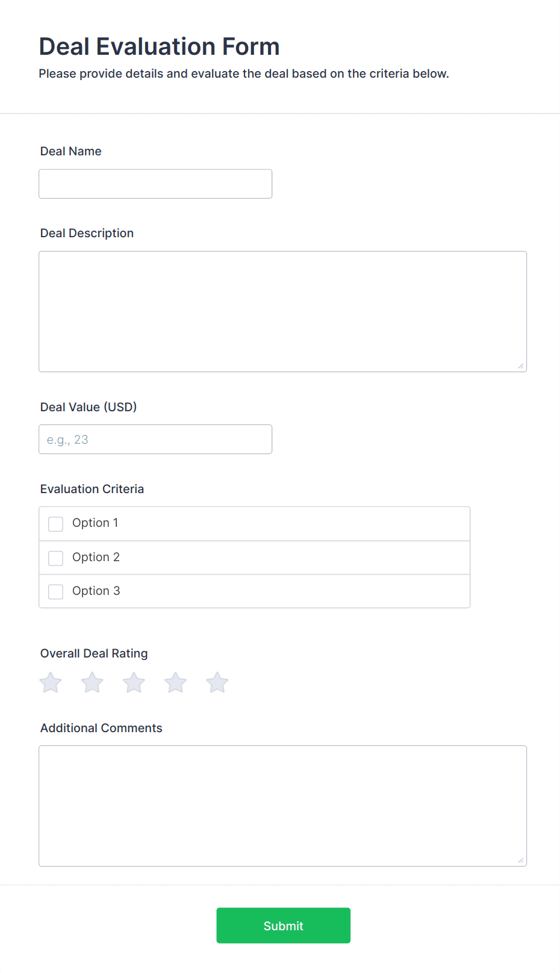Screen dimensions: 560x973
Task: Focus the Deal Name text field
Action: click(155, 184)
